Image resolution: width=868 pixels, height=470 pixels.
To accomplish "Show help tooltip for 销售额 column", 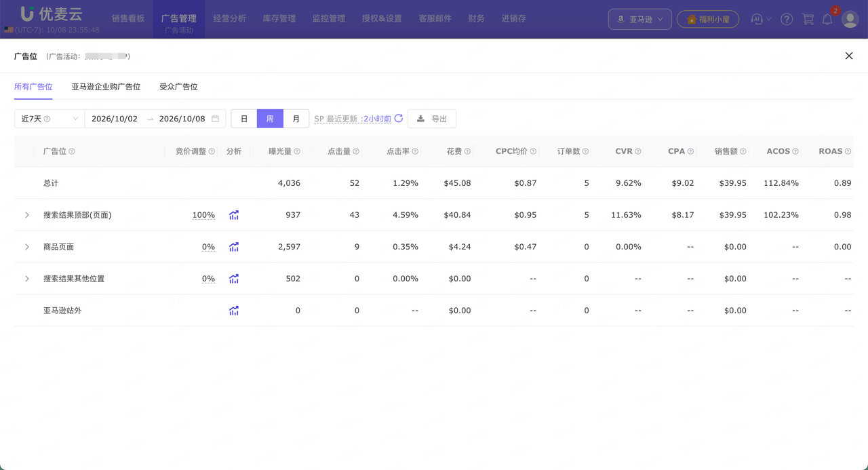I will point(743,151).
